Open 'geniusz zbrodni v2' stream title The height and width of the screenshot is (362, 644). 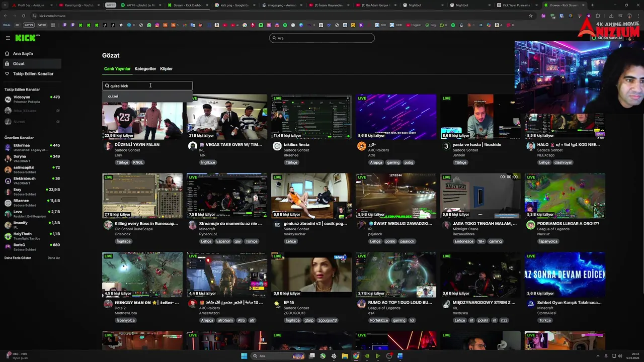coord(315,224)
